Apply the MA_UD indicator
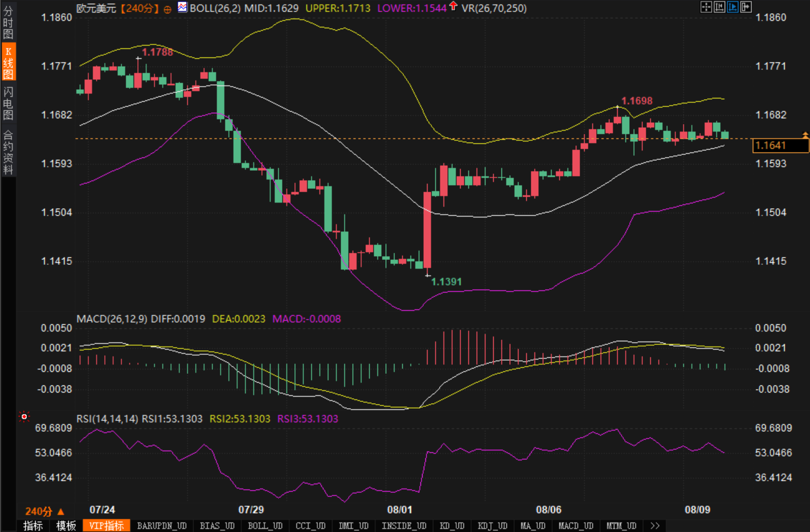This screenshot has width=810, height=532. click(x=533, y=525)
